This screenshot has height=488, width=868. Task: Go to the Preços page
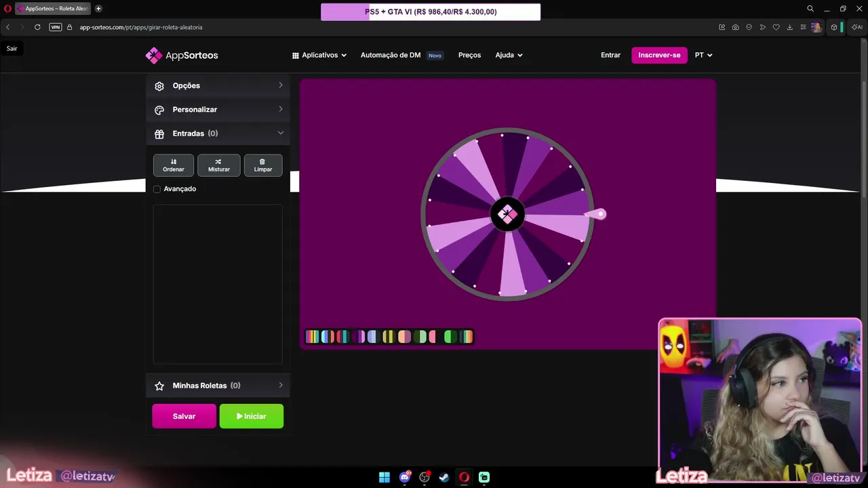tap(469, 55)
